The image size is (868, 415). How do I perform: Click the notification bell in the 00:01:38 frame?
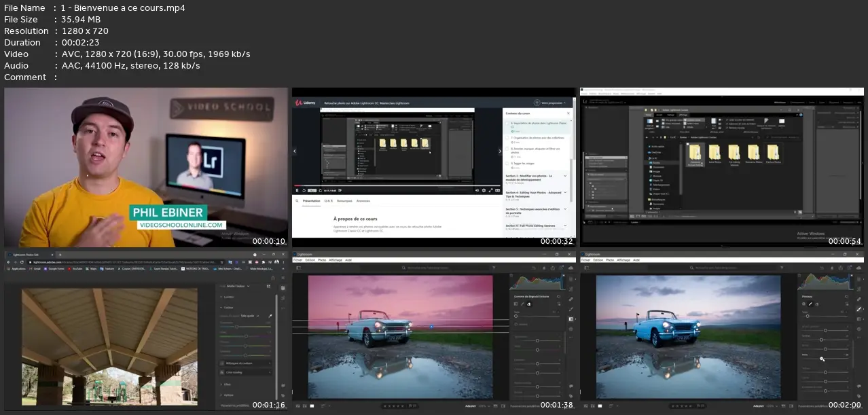(545, 268)
